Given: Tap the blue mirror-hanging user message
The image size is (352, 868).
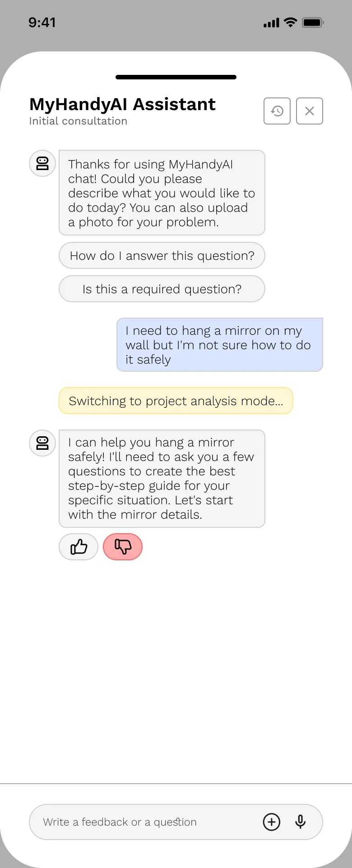Looking at the screenshot, I should coord(220,345).
